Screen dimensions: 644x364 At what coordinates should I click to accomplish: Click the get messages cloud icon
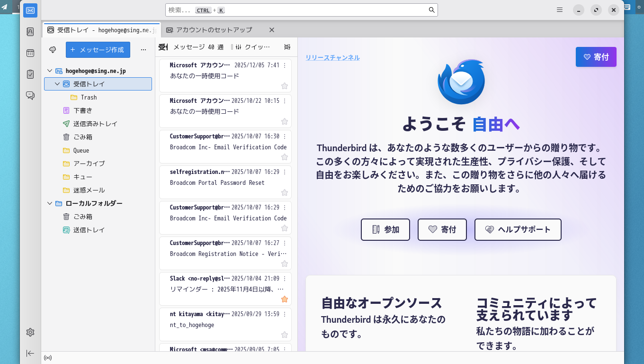tap(53, 50)
